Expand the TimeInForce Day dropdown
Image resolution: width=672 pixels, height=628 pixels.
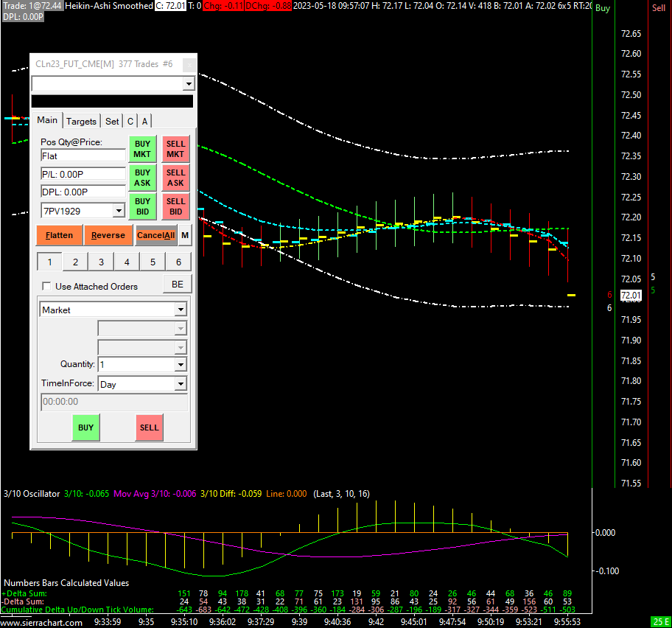point(180,384)
